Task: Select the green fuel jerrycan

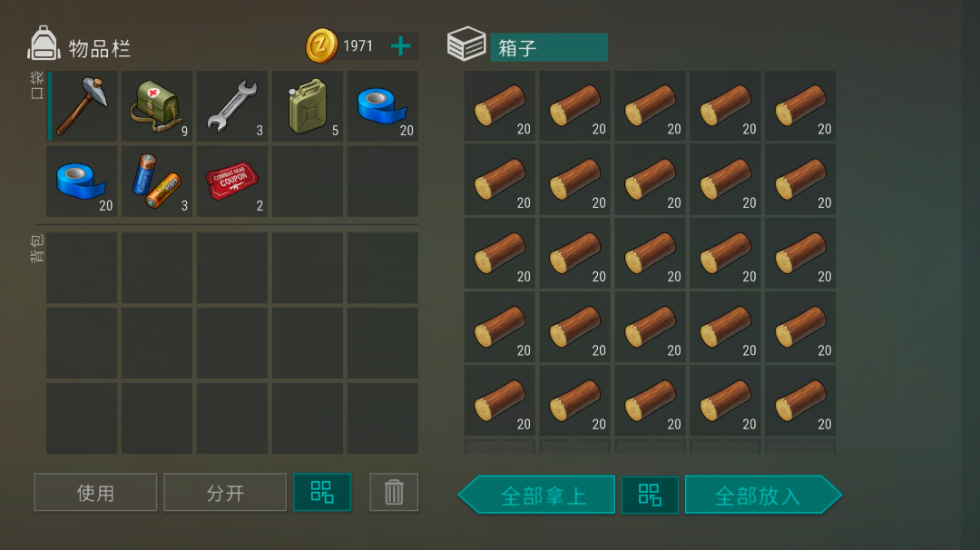Action: (x=308, y=106)
